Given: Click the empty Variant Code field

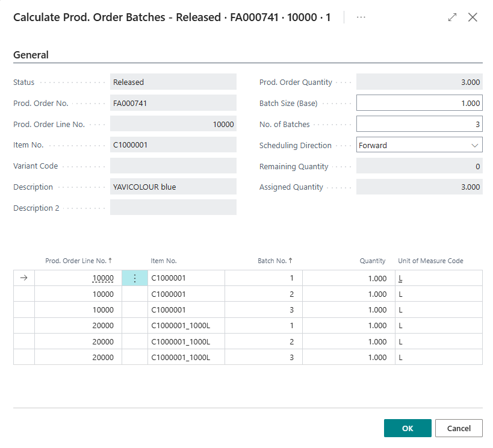Looking at the screenshot, I should click(173, 166).
